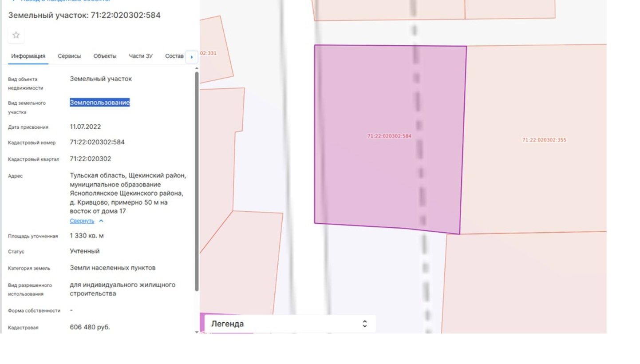Select the Части ЗУ tab
The height and width of the screenshot is (364, 640).
tap(141, 56)
